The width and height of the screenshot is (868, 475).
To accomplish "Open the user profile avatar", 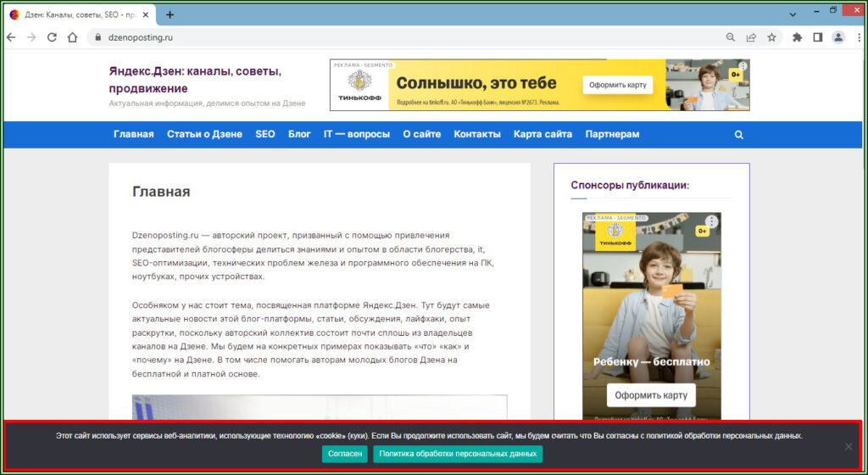I will coord(838,37).
